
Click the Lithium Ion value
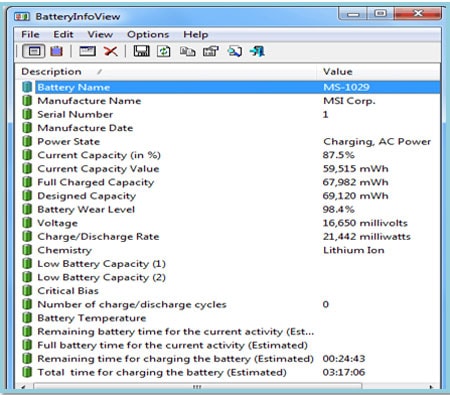[354, 250]
